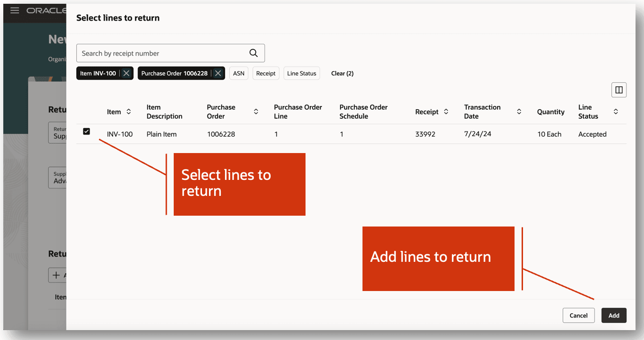This screenshot has height=340, width=644.
Task: Click the magnifier search icon
Action: tap(254, 53)
